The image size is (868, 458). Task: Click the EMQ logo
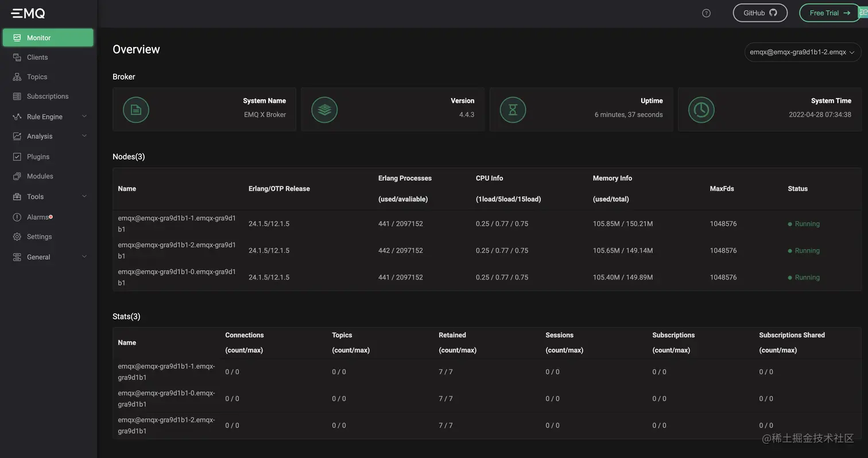coord(28,13)
